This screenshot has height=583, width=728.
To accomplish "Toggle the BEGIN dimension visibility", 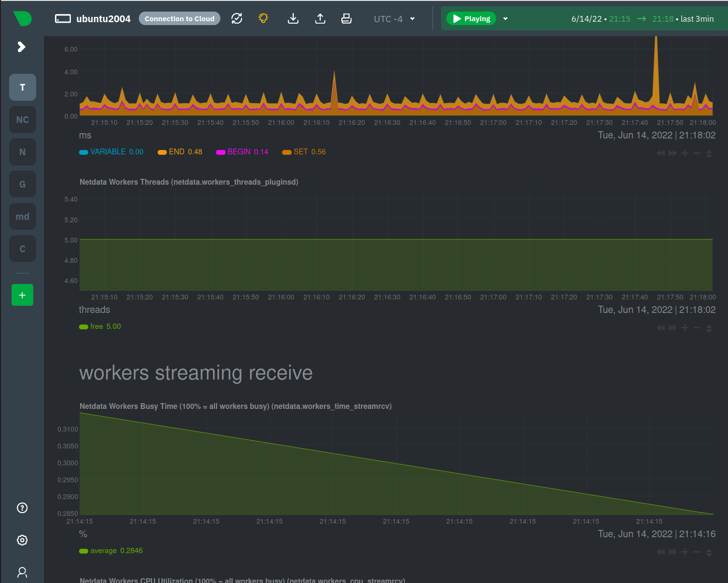I will 241,151.
